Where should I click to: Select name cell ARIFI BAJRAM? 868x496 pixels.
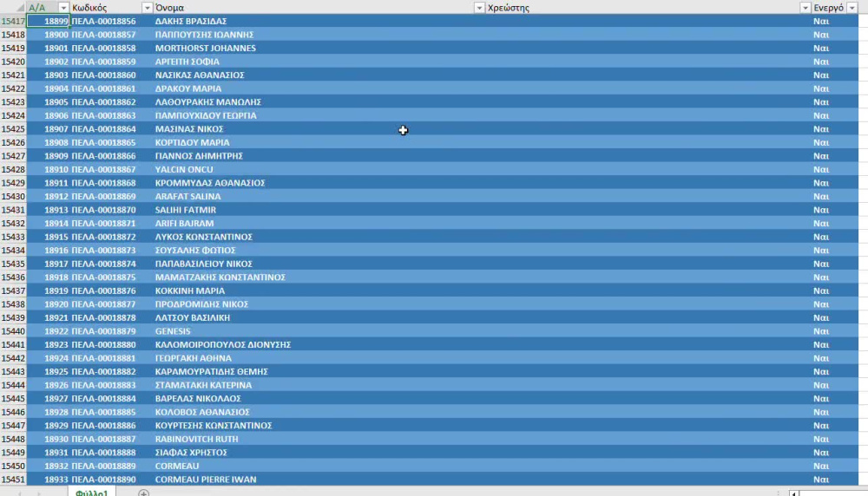[319, 224]
